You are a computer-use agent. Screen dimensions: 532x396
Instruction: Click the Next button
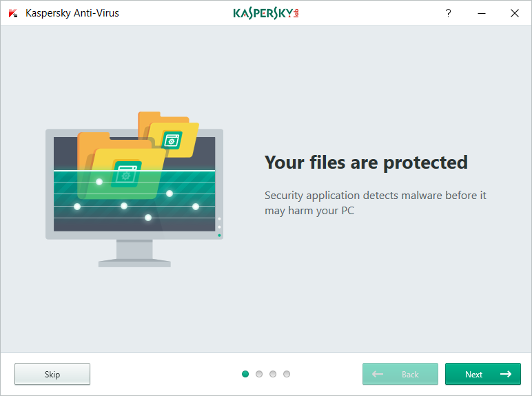[x=483, y=374]
